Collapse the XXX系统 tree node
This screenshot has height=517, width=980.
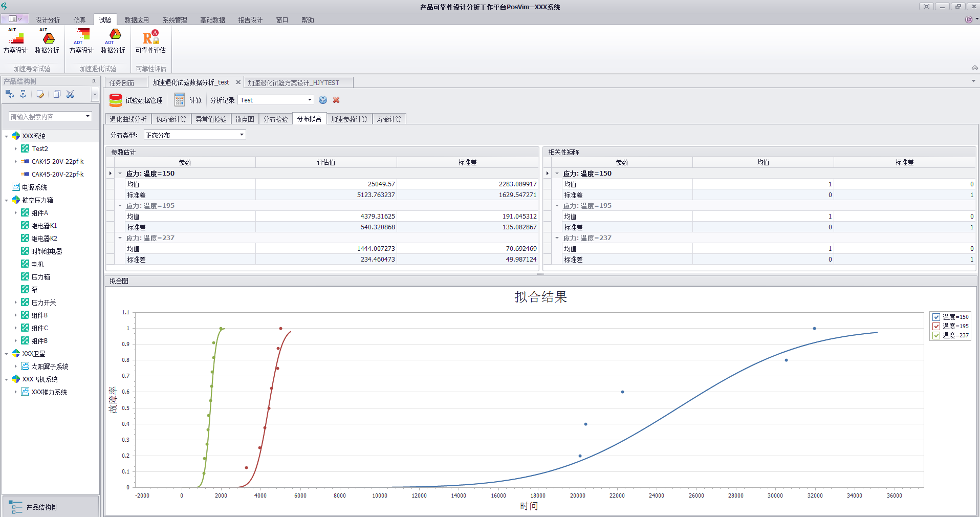pyautogui.click(x=6, y=136)
